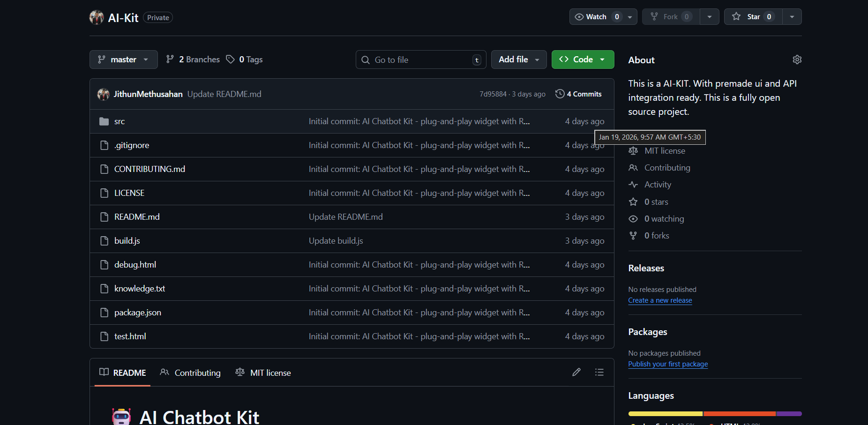
Task: Click the robot emoji beside AI Chatbot Kit heading
Action: 121,417
